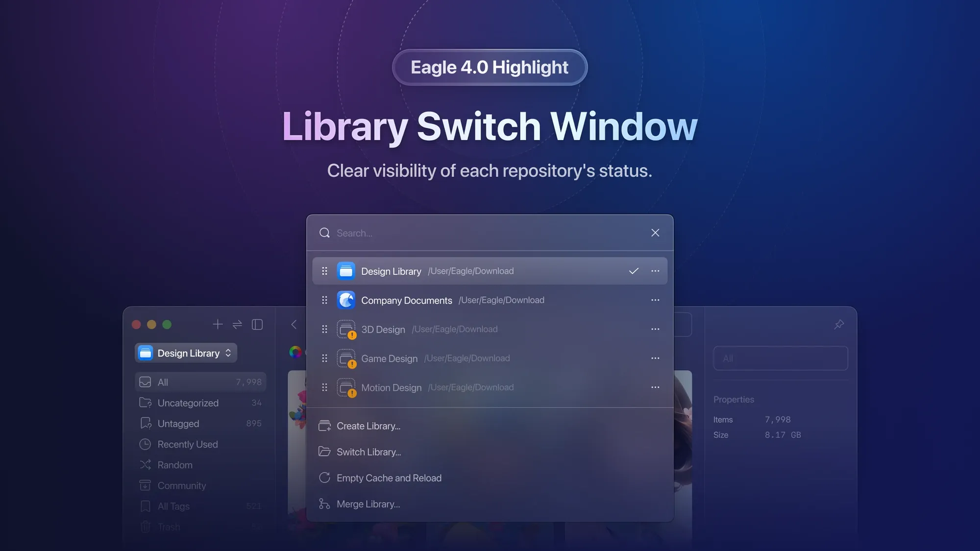Open more options for 3D Design
Viewport: 980px width, 551px height.
[655, 329]
